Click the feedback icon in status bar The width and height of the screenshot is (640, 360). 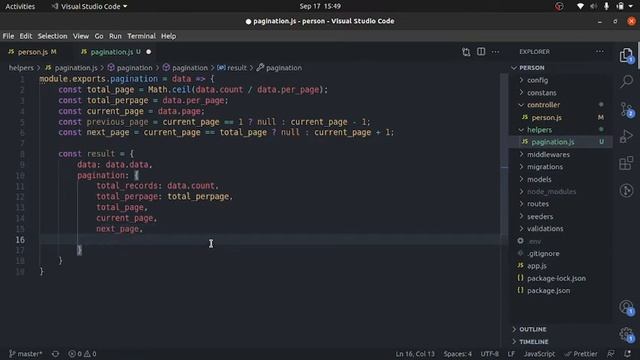pos(611,354)
